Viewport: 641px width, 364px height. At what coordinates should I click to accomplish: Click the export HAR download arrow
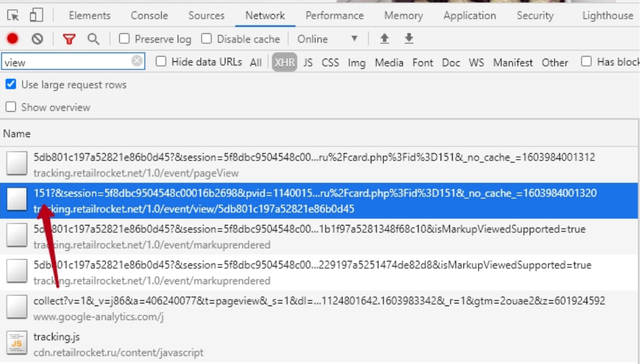click(x=409, y=39)
